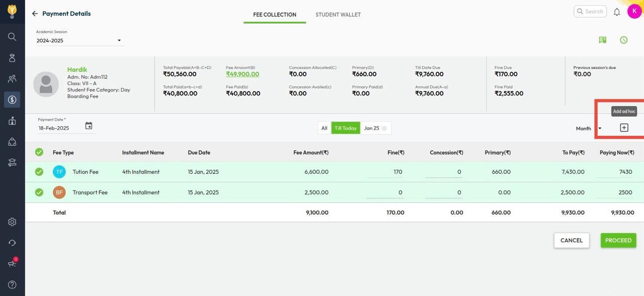Open the fee history clock icon

point(624,40)
